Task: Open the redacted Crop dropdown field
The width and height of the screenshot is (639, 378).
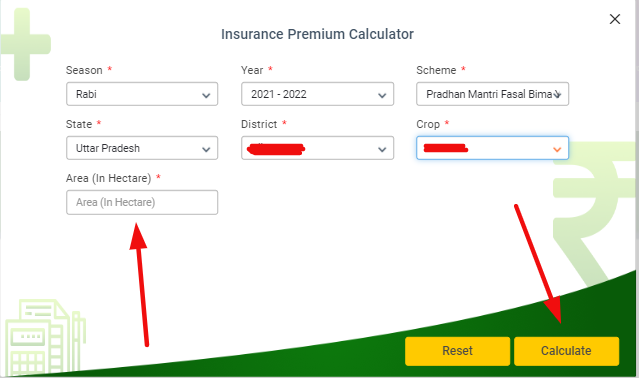Action: click(492, 148)
